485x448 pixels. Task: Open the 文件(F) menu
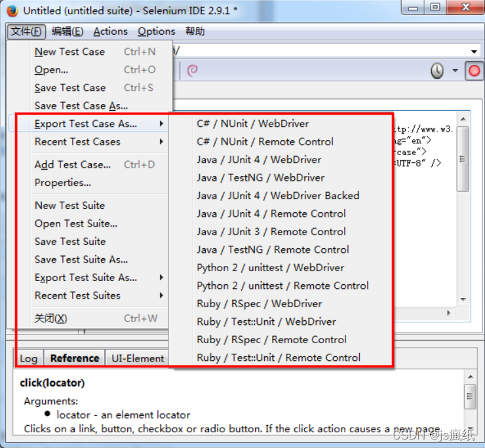pyautogui.click(x=26, y=31)
